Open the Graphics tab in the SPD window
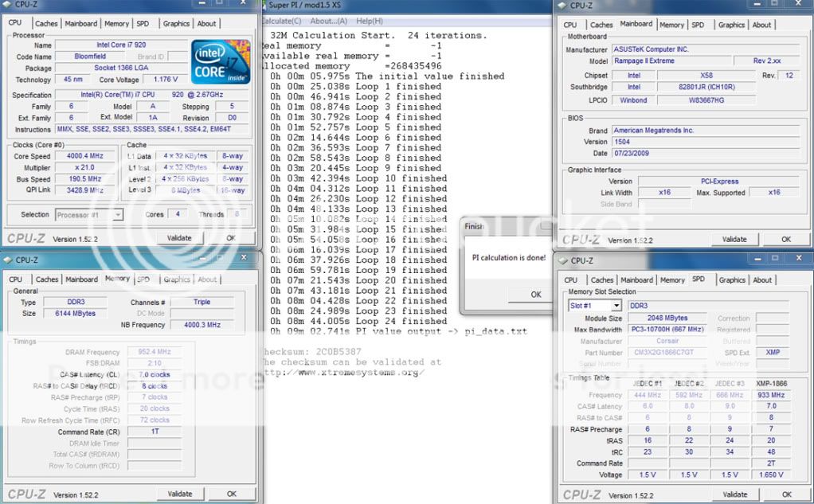This screenshot has height=504, width=814. (732, 279)
